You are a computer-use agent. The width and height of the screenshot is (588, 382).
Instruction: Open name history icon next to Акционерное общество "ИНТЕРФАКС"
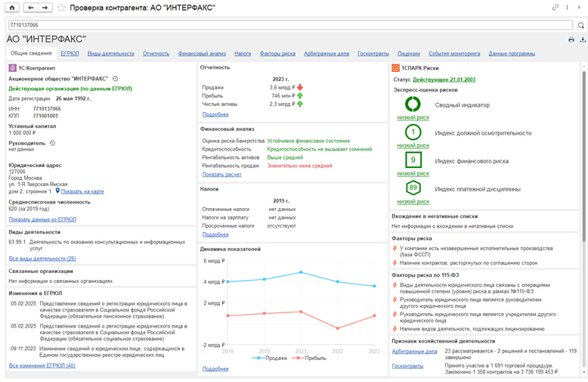pos(116,79)
